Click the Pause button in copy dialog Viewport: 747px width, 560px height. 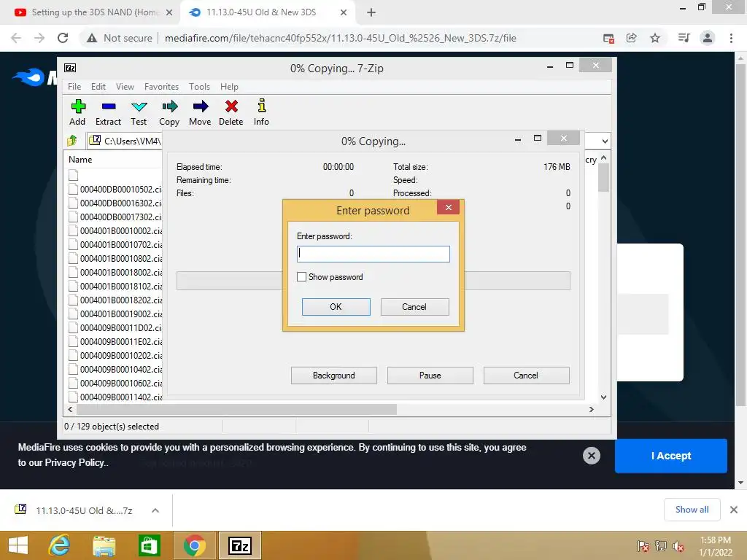coord(430,376)
